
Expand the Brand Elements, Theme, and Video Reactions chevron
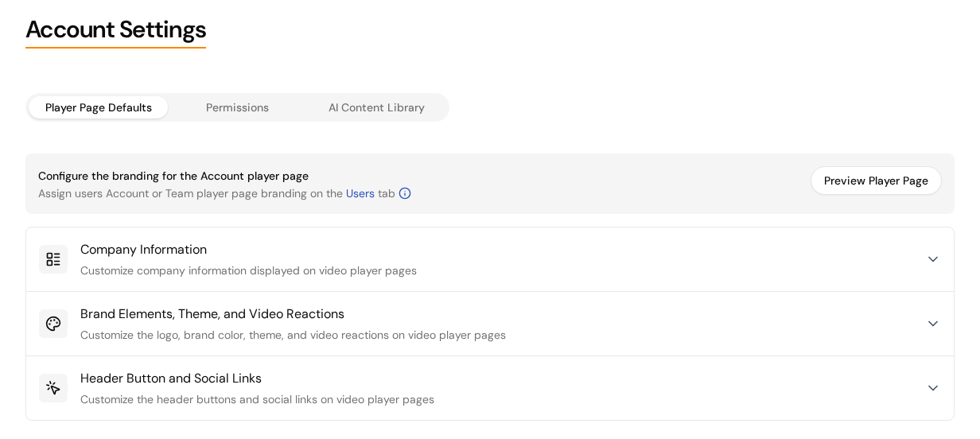[933, 324]
